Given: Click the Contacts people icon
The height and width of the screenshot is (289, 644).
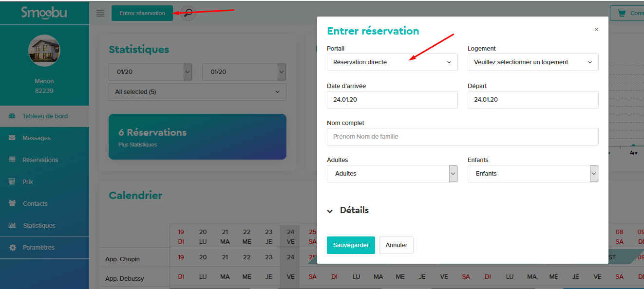Looking at the screenshot, I should 12,203.
